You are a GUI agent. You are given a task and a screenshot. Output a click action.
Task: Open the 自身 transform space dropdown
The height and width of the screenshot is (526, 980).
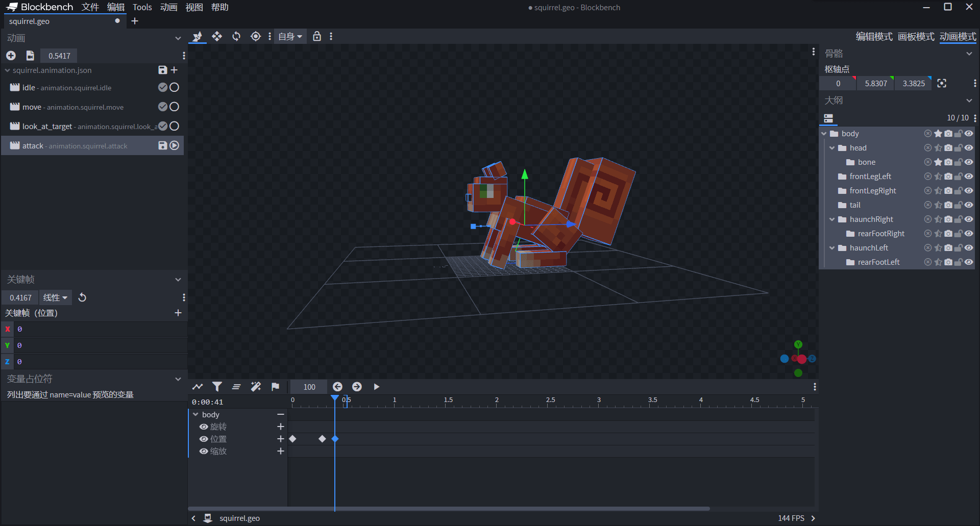[290, 36]
